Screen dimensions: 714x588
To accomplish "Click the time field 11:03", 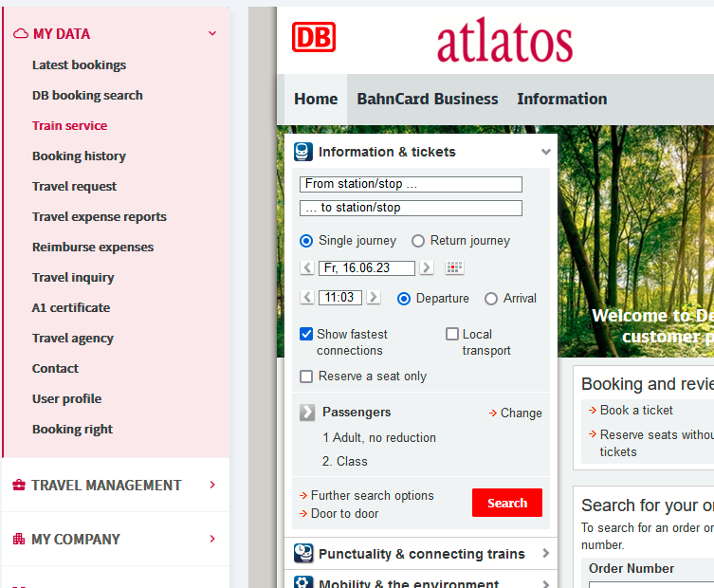I will [x=340, y=298].
